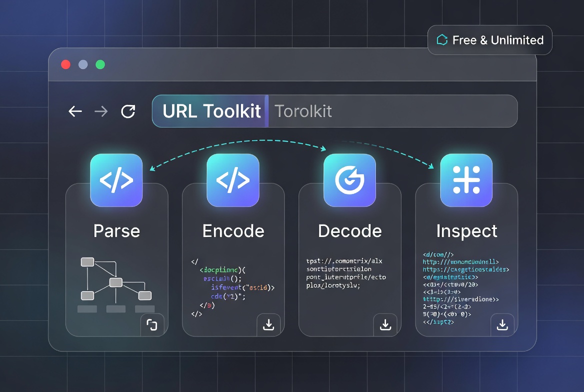Click the decoded URL text in Decode card
584x392 pixels.
pos(346,273)
